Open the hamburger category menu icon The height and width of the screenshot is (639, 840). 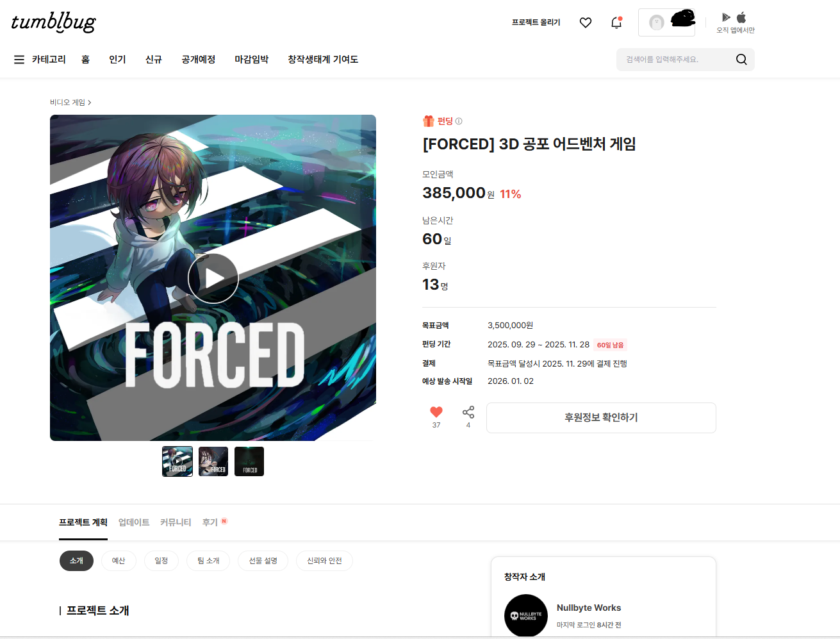[x=19, y=60]
